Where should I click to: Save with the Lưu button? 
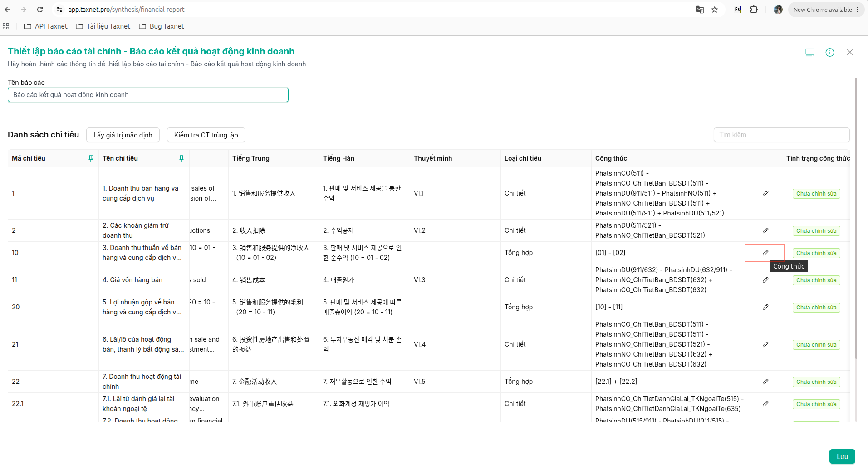[842, 456]
